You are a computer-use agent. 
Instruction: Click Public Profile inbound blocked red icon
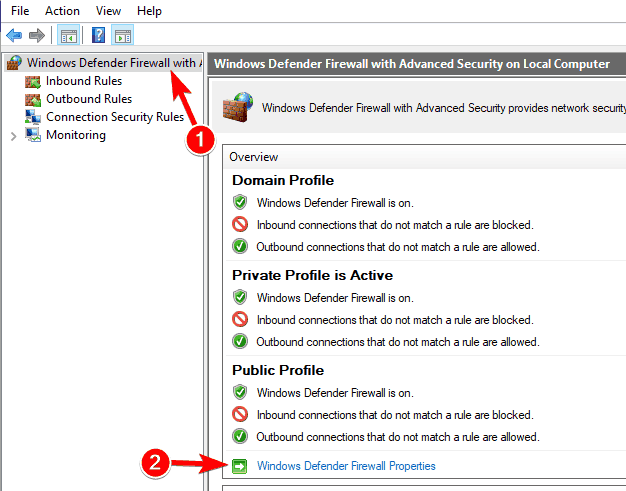(240, 414)
